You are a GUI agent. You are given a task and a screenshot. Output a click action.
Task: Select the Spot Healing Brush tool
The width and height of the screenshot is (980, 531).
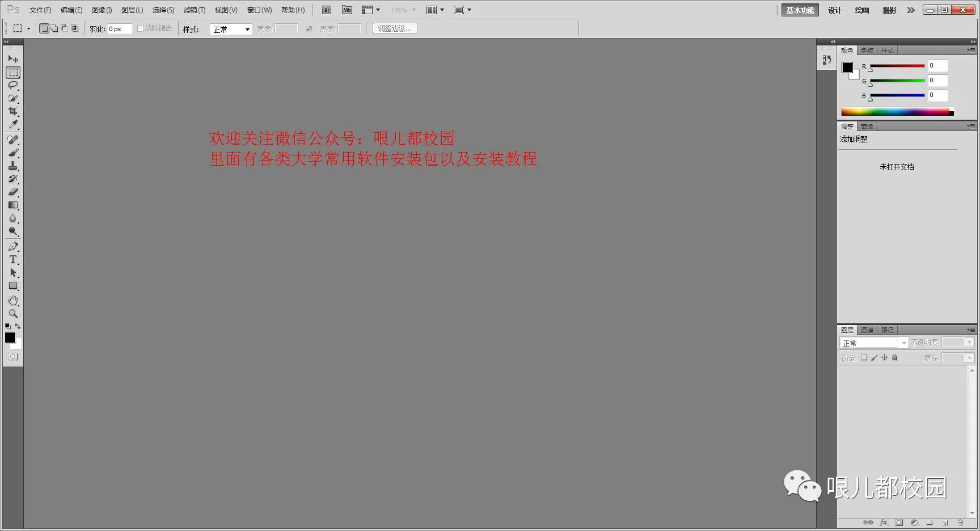[13, 140]
